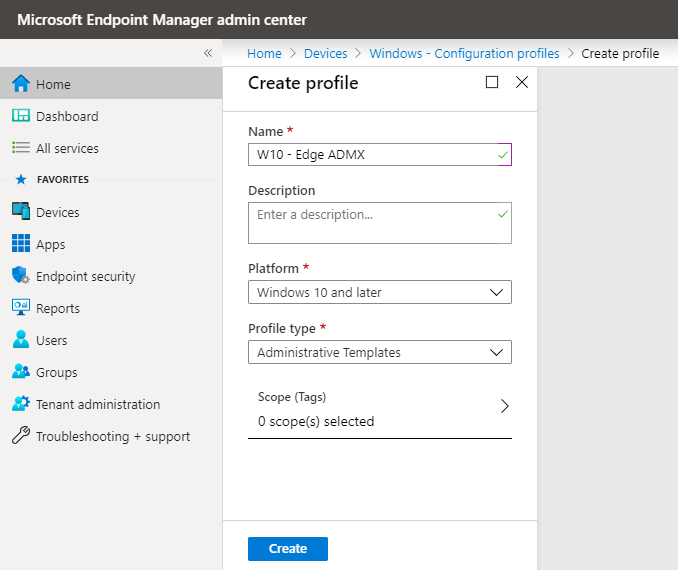Click the FAVORITES heading text

(x=63, y=179)
